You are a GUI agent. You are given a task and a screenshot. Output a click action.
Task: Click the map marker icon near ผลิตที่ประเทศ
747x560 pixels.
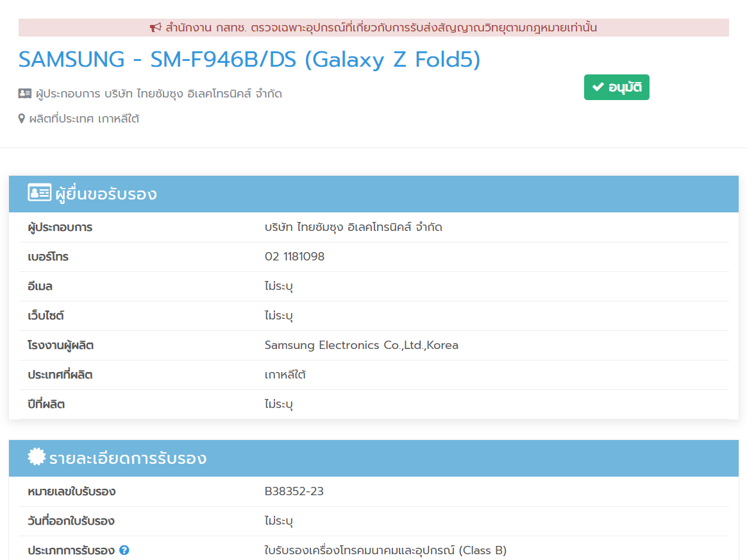click(x=22, y=119)
